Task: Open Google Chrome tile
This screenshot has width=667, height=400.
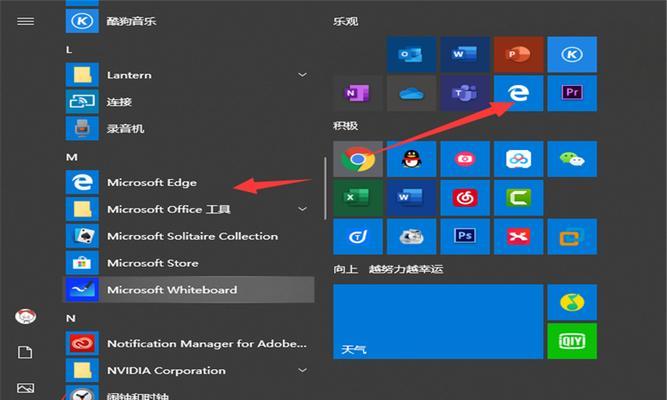Action: tap(357, 159)
